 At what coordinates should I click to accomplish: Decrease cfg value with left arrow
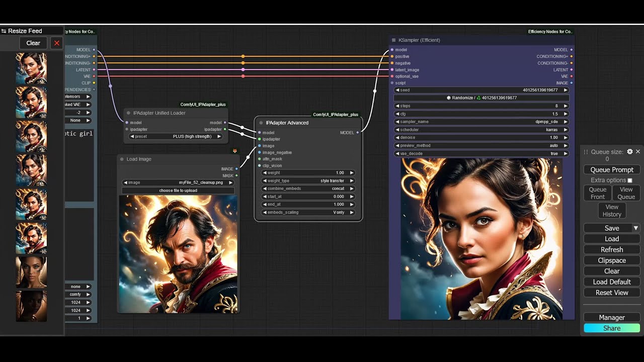(x=397, y=114)
